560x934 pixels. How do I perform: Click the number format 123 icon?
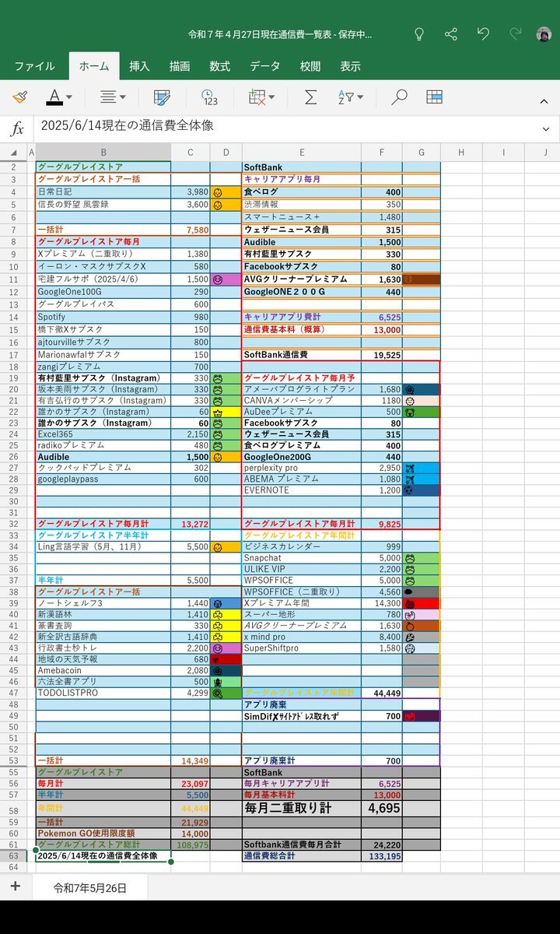click(209, 97)
